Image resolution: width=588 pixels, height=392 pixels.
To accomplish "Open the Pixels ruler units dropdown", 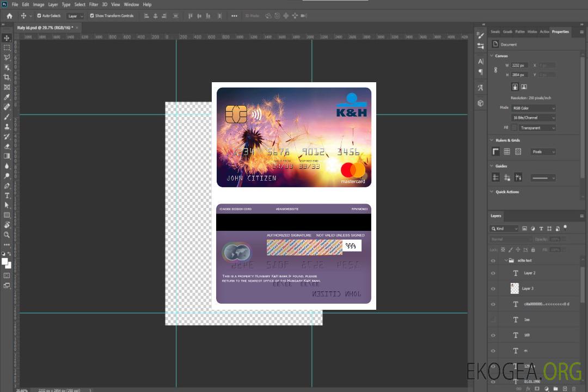I will point(543,152).
